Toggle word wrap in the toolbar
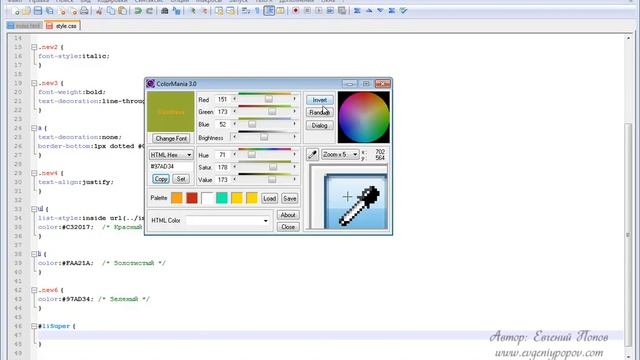The width and height of the screenshot is (640, 360). point(246,11)
